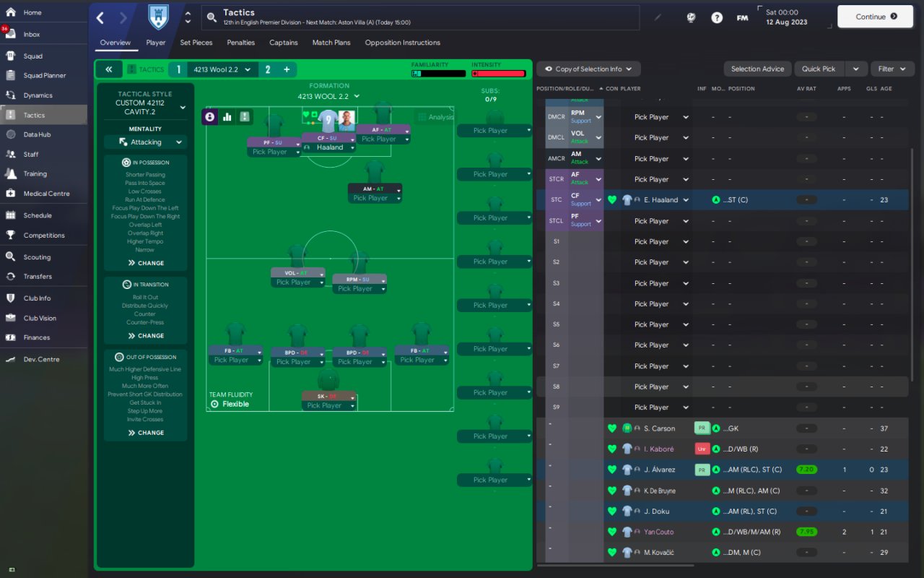Open the Set Pieces tab
This screenshot has height=578, width=924.
pos(196,43)
